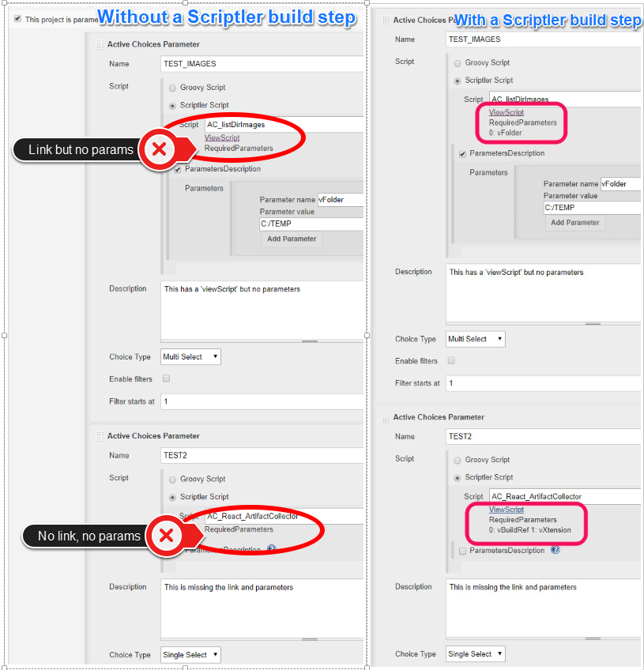Click the C:/TEMP parameter value field in left panel

[311, 224]
